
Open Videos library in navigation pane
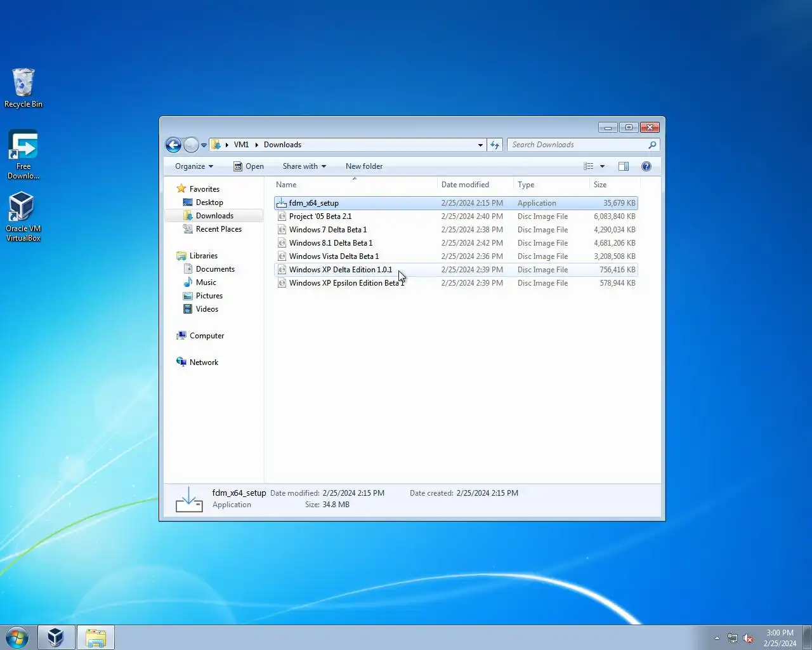(x=207, y=309)
